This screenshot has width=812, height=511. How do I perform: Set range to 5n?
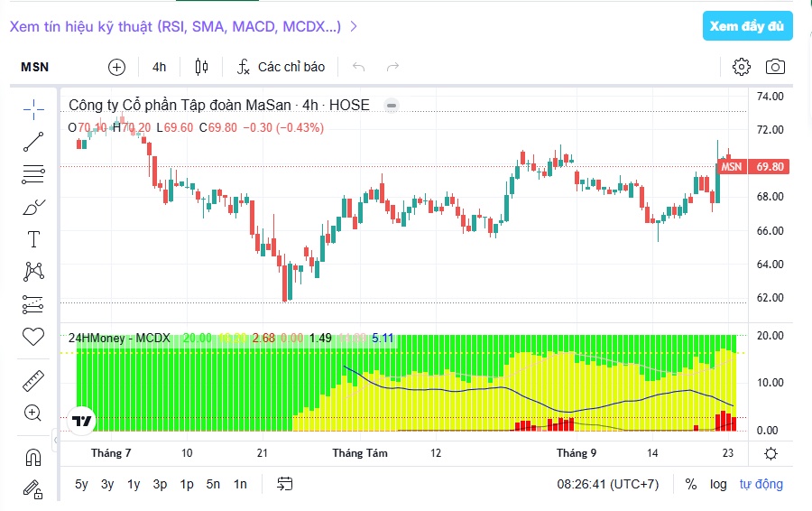(x=213, y=484)
